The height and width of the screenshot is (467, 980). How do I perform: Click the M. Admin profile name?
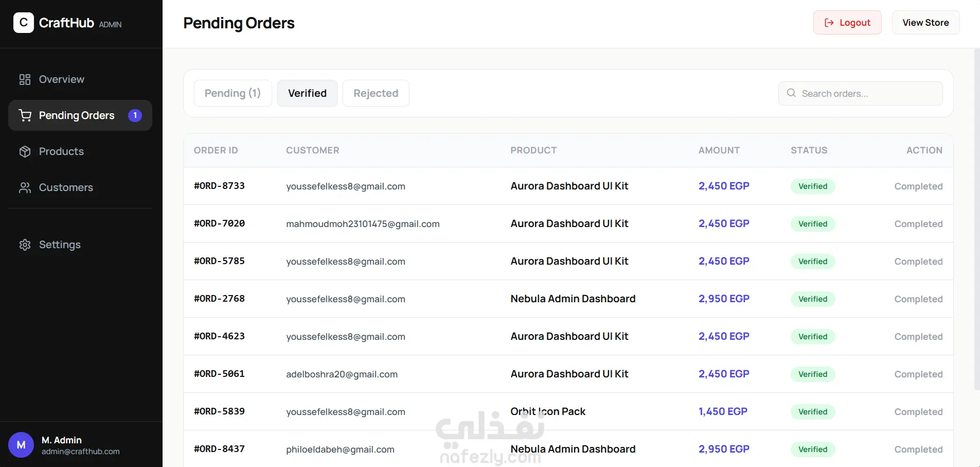[62, 440]
